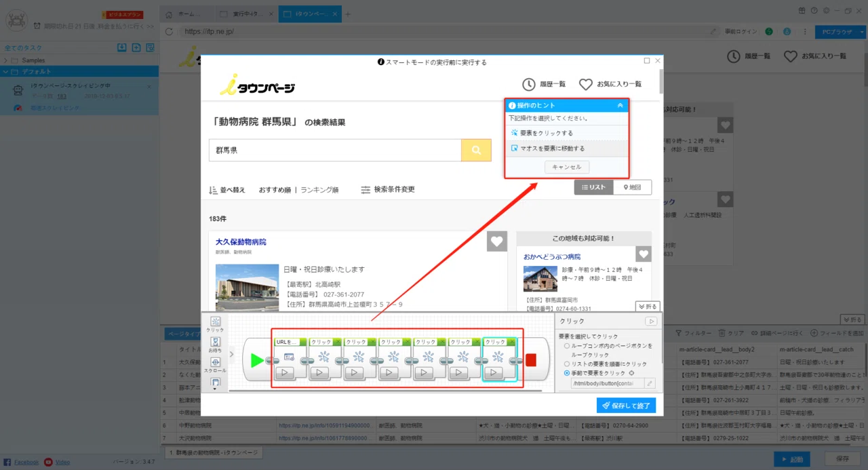
Task: Expand the Samples folder
Action: click(6, 60)
